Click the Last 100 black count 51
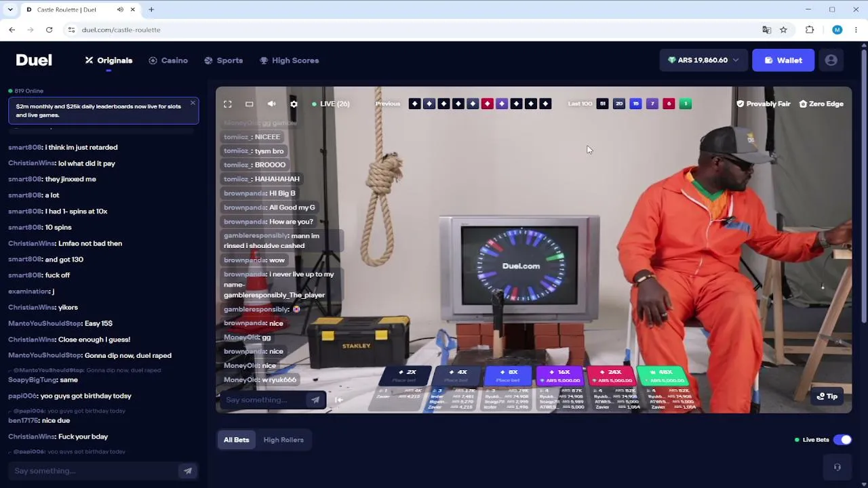The height and width of the screenshot is (488, 868). (x=602, y=104)
